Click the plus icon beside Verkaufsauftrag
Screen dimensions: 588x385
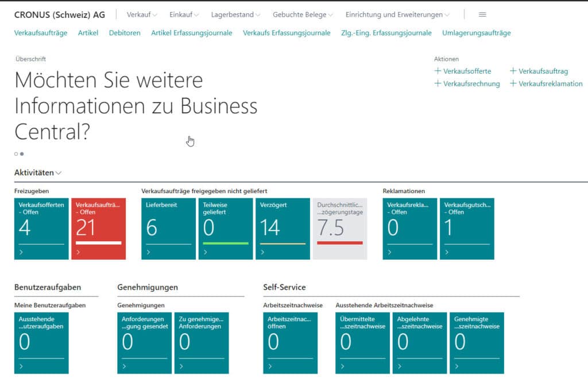(x=513, y=71)
